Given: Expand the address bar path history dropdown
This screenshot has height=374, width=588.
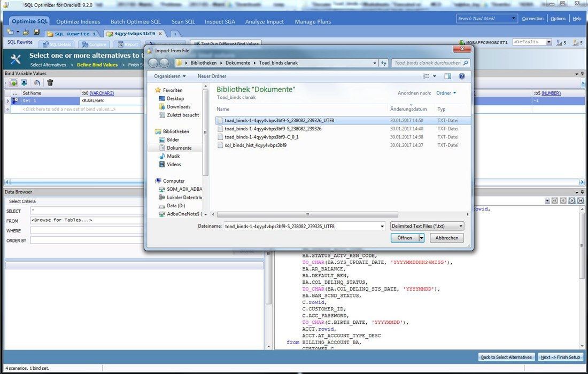Looking at the screenshot, I should 375,63.
